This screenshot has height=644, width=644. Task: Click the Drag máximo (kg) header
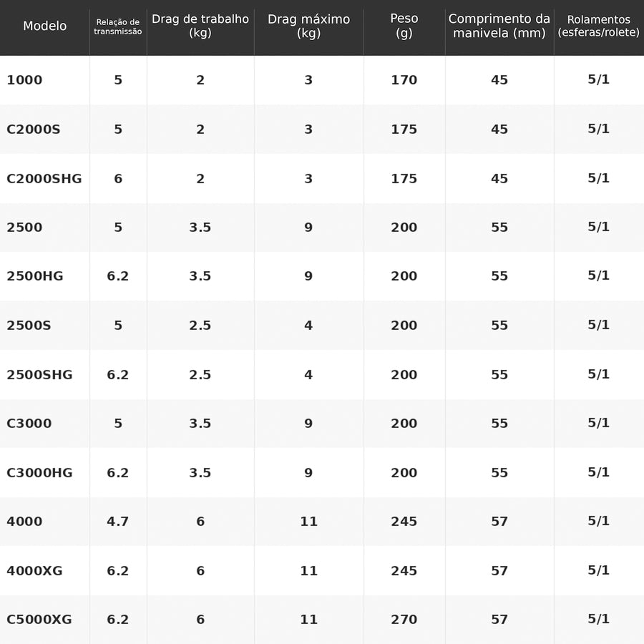click(x=308, y=26)
